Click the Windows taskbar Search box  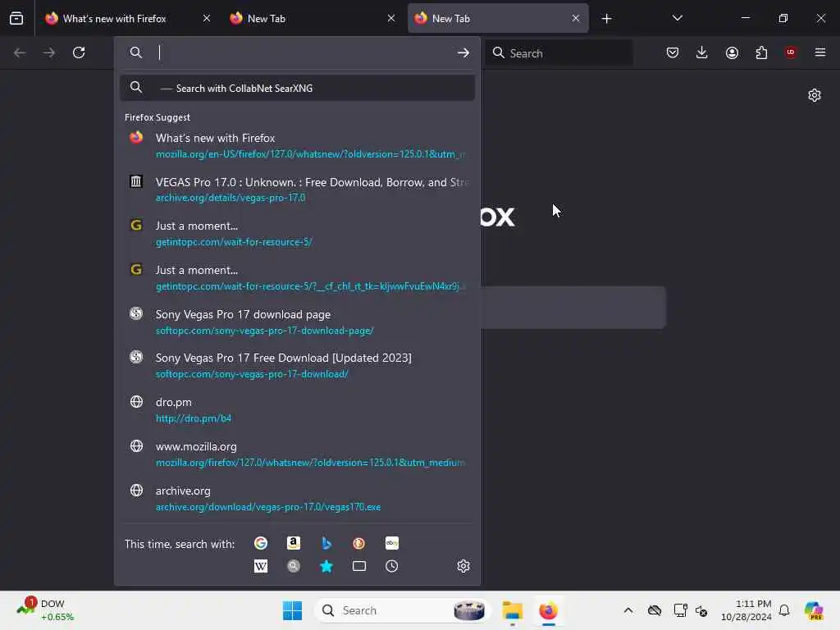402,610
